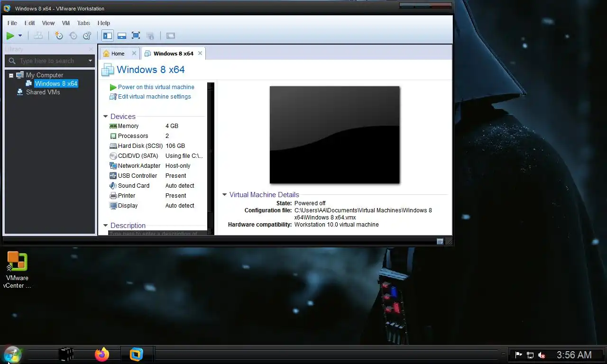
Task: Click the configuration file path text
Action: tap(363, 214)
